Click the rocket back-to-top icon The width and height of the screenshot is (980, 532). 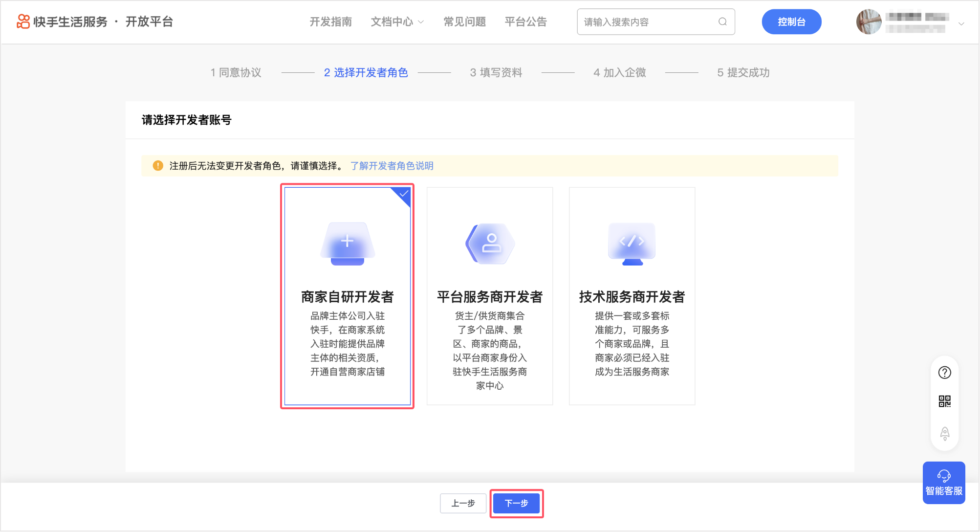[944, 433]
